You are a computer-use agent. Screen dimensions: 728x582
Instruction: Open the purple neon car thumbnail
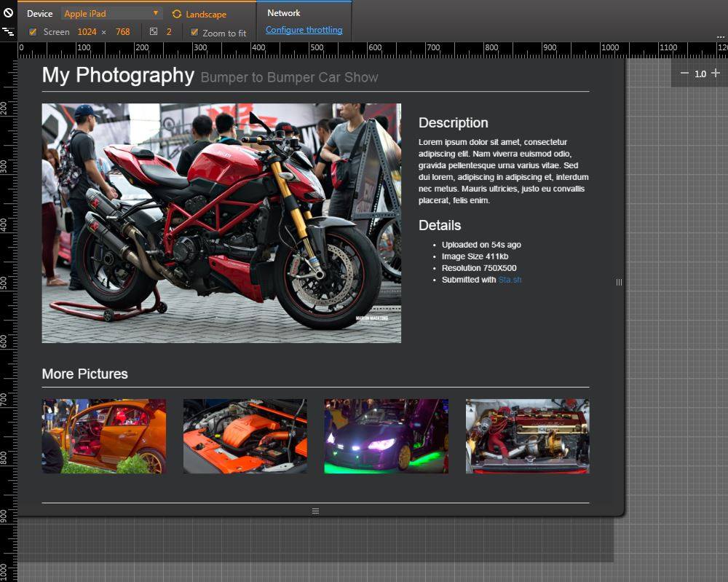click(387, 436)
